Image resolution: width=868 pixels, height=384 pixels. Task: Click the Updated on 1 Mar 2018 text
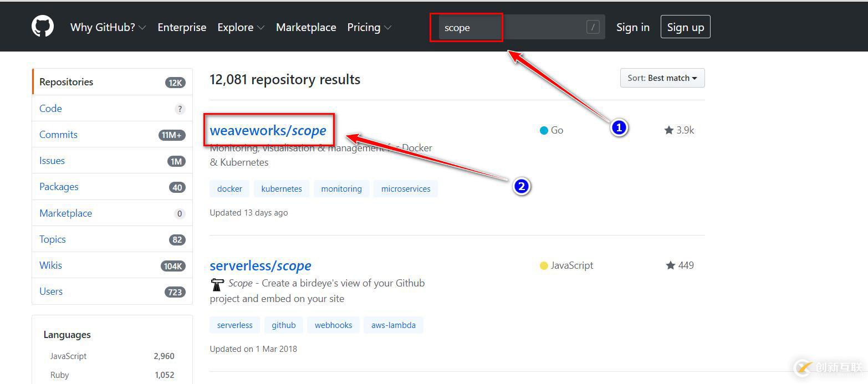coord(253,349)
